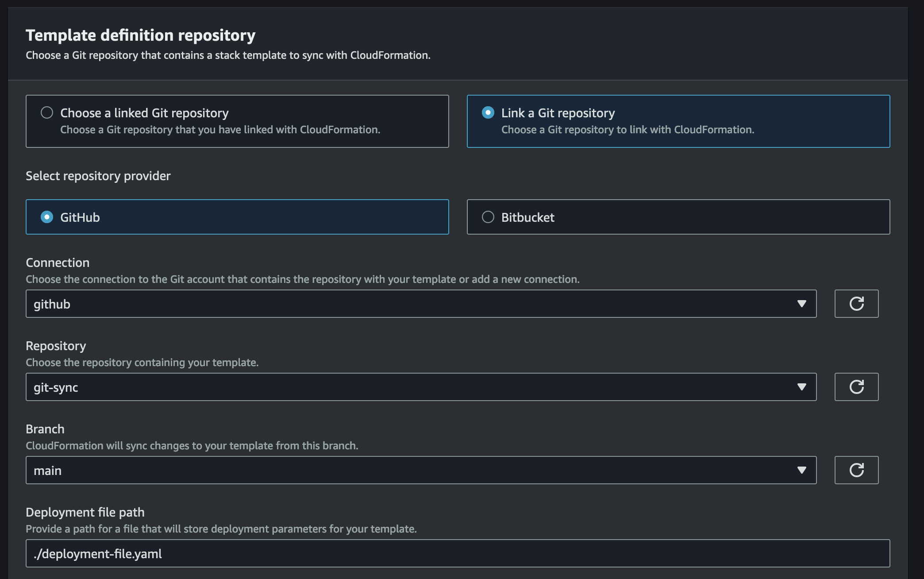Click the Bitbucket provider tile
The width and height of the screenshot is (924, 579).
click(x=679, y=217)
